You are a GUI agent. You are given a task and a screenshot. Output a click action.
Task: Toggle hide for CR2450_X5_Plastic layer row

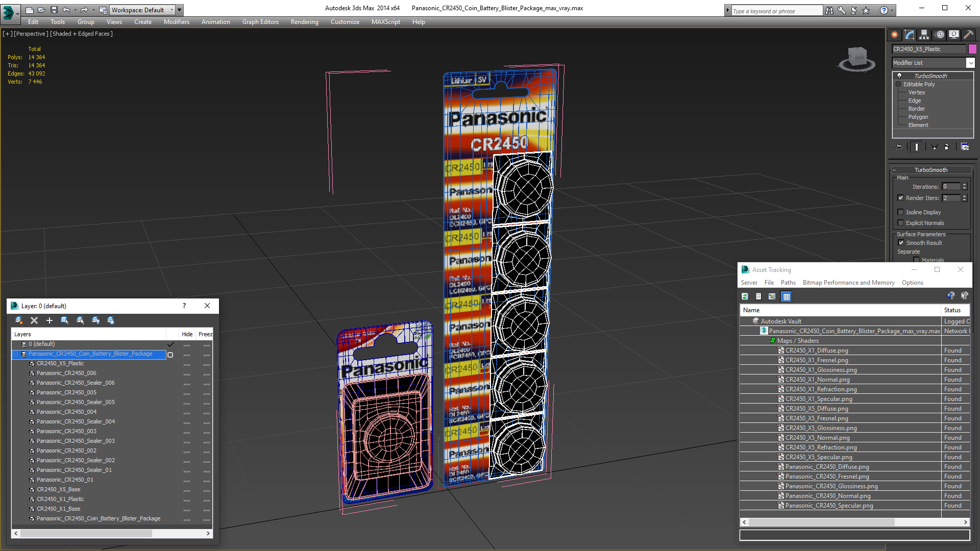click(187, 364)
